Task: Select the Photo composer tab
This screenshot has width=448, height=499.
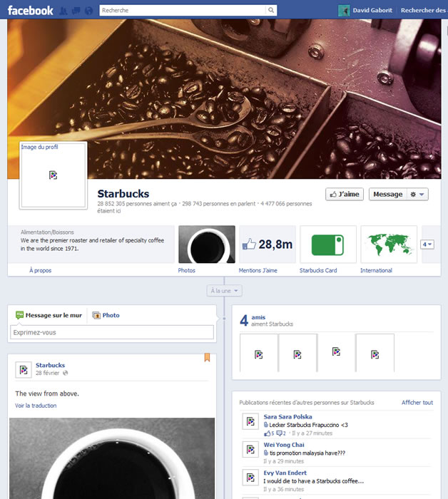Action: pyautogui.click(x=106, y=315)
